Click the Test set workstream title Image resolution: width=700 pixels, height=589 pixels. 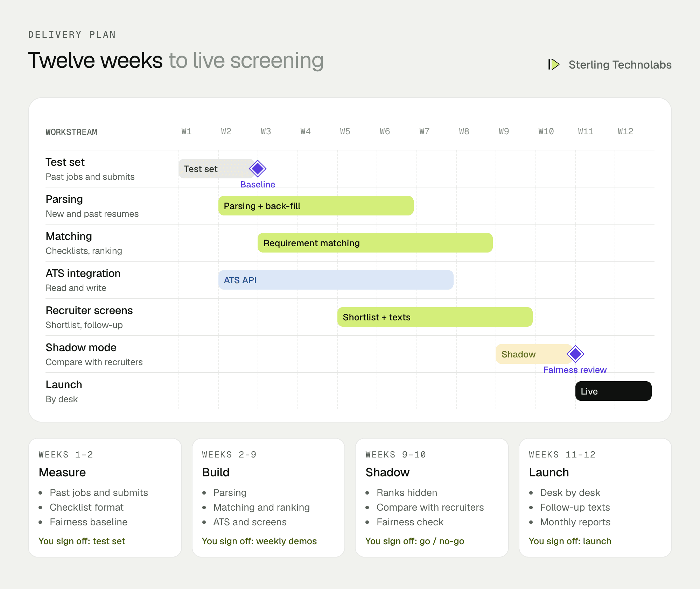65,162
